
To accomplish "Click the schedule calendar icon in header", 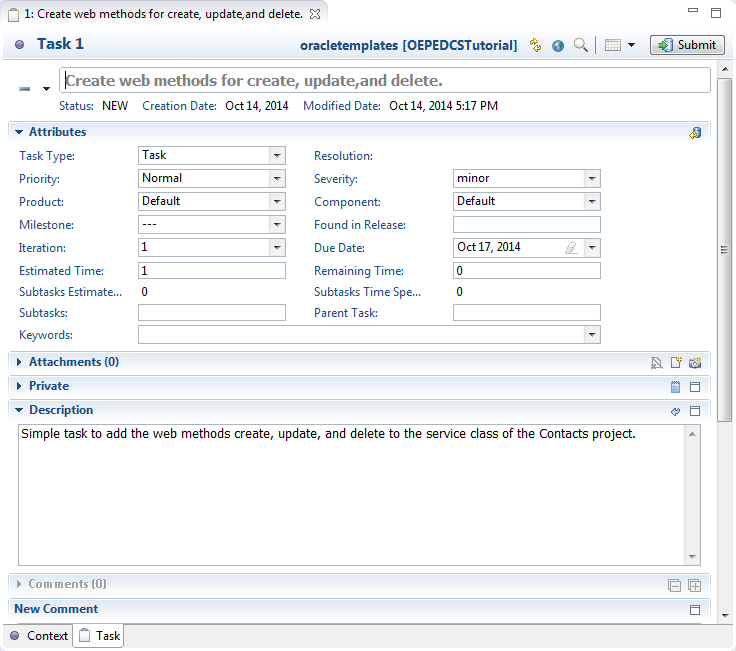I will 613,45.
